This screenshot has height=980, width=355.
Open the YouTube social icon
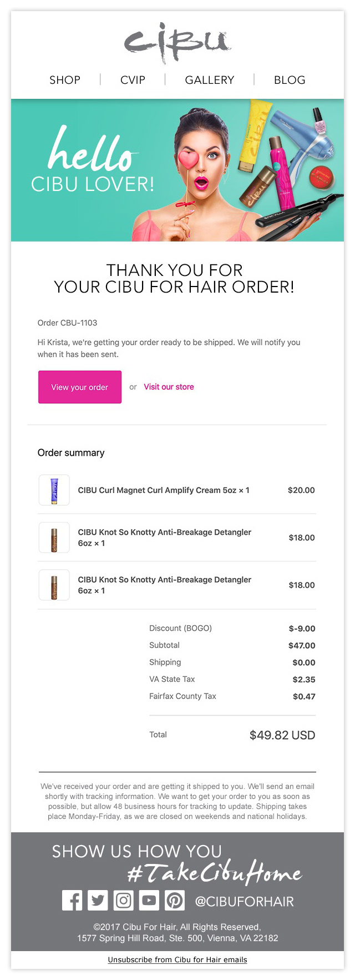(x=149, y=900)
